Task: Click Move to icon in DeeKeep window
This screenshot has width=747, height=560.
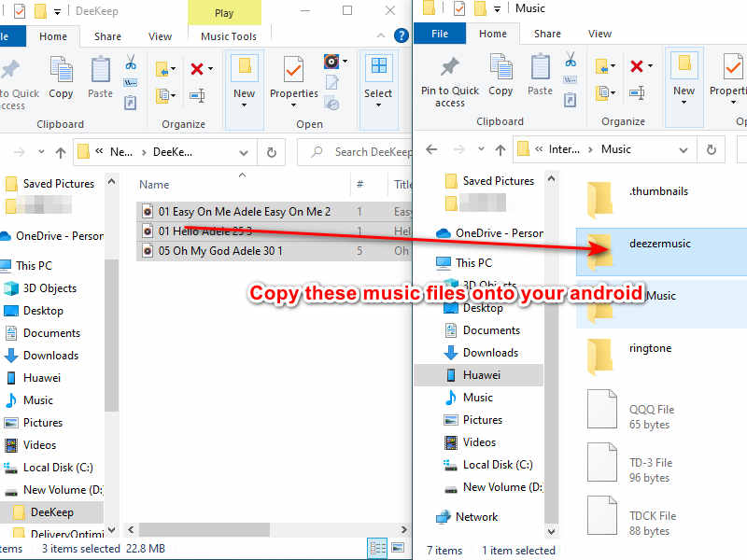Action: coord(162,69)
